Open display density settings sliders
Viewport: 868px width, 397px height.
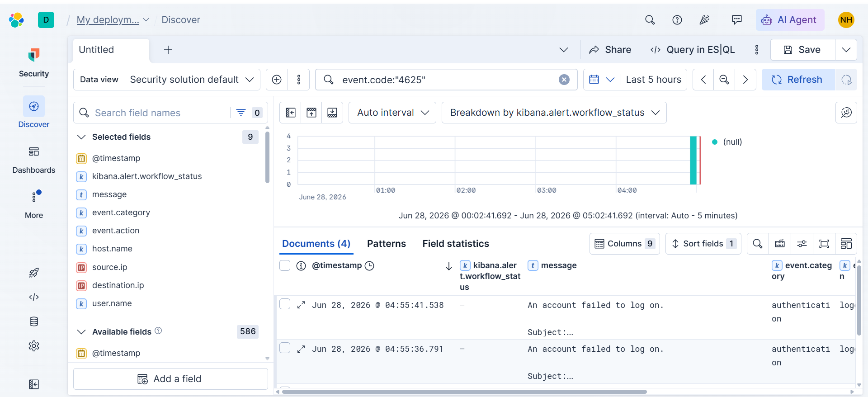tap(802, 244)
